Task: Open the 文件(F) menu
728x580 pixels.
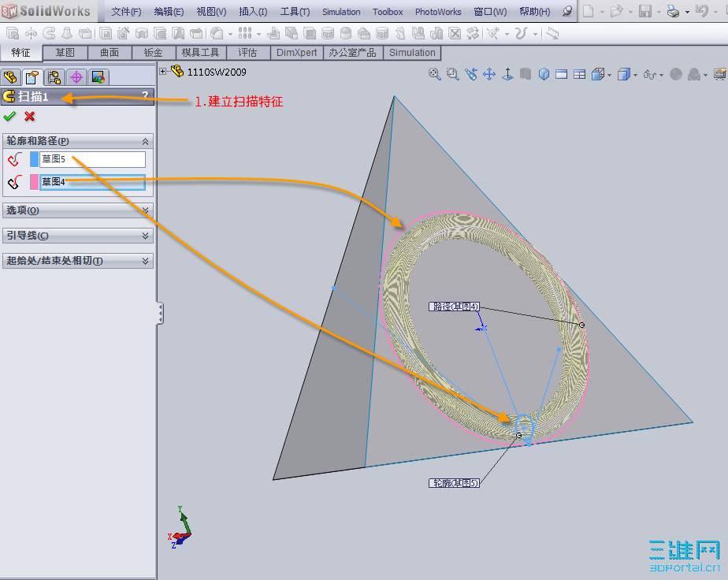Action: click(126, 12)
